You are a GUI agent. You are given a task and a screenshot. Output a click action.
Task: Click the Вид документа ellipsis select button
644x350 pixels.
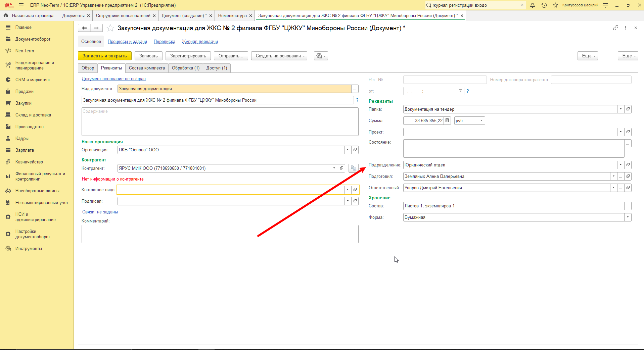tap(355, 89)
